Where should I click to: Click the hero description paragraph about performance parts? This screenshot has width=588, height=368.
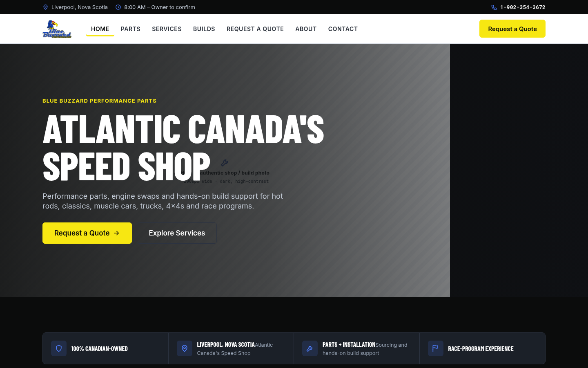point(163,201)
